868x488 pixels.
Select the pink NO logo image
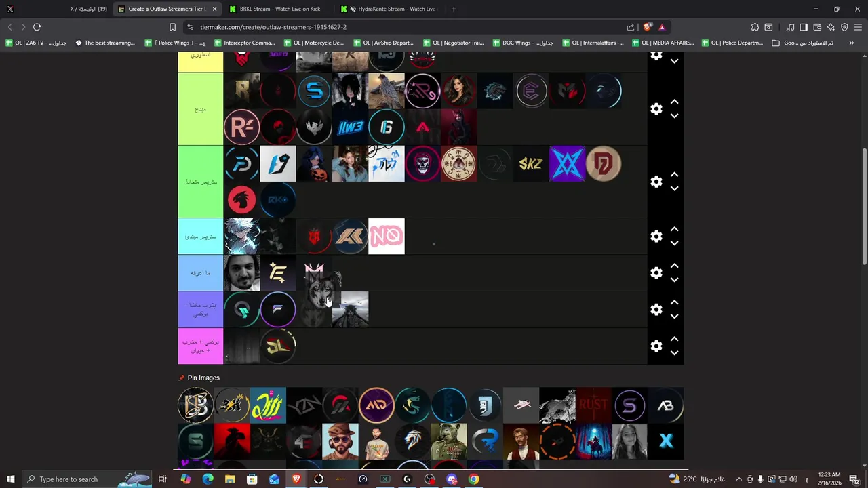[x=387, y=237]
